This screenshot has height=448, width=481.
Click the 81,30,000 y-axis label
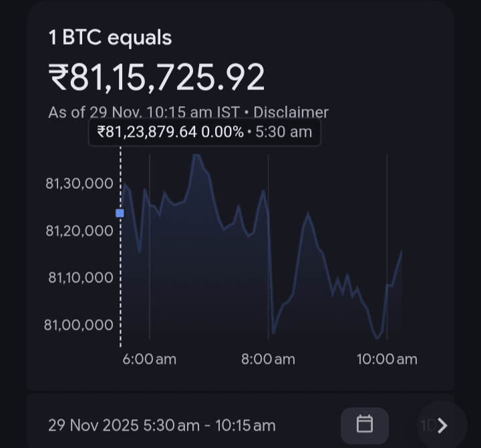click(79, 184)
